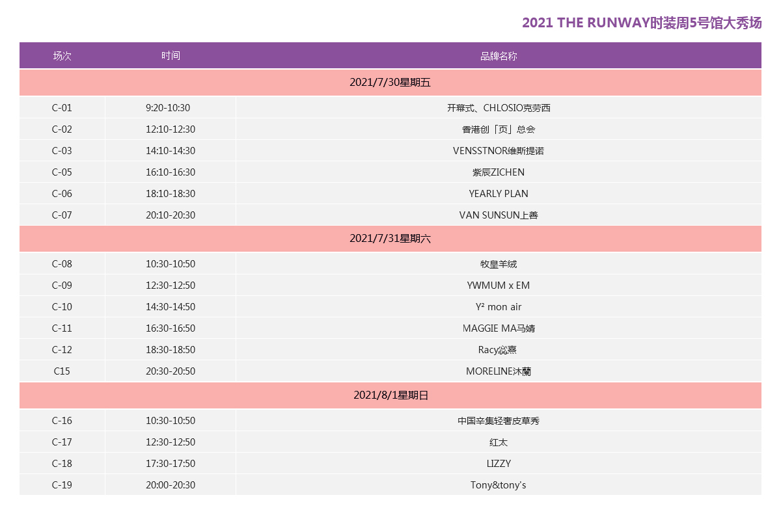Select brand 'VENSSTNOR维斯提诺'
781x532 pixels.
pyautogui.click(x=499, y=151)
